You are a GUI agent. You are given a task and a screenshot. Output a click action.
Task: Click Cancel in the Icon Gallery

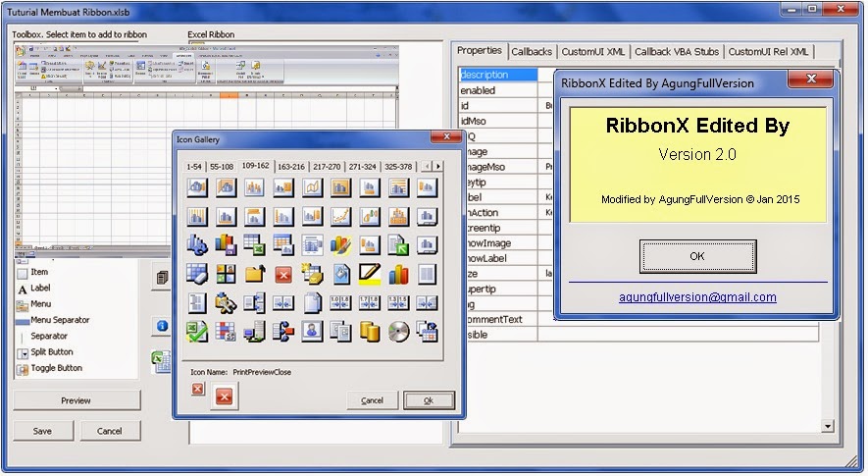[372, 400]
